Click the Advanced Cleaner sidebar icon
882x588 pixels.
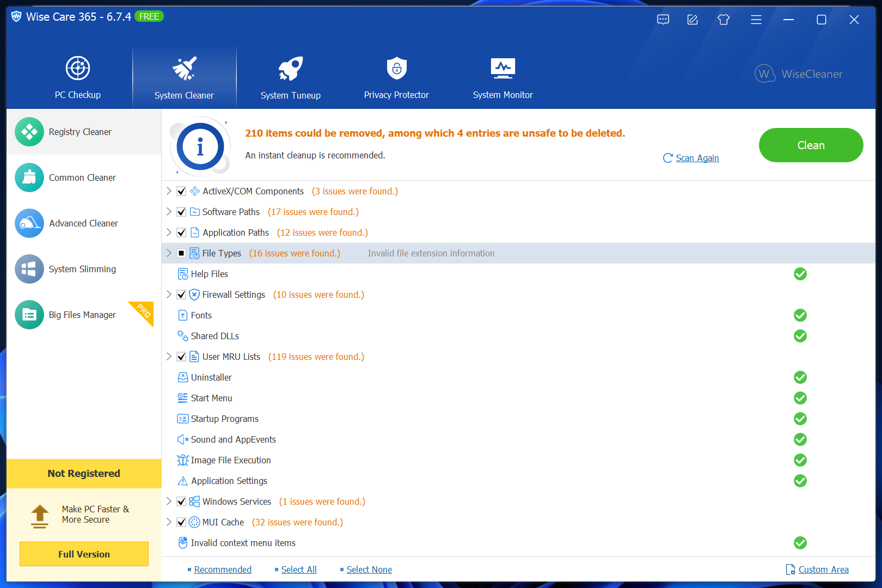(x=29, y=223)
